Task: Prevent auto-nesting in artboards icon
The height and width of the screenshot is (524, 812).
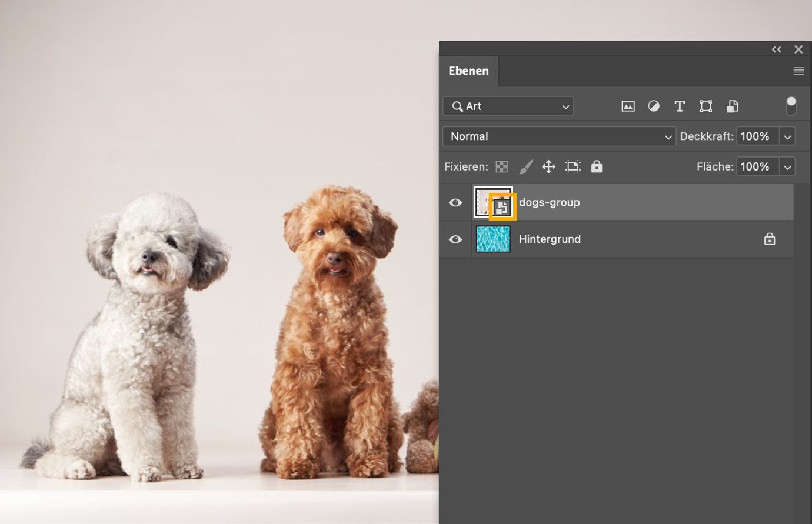Action: click(573, 167)
